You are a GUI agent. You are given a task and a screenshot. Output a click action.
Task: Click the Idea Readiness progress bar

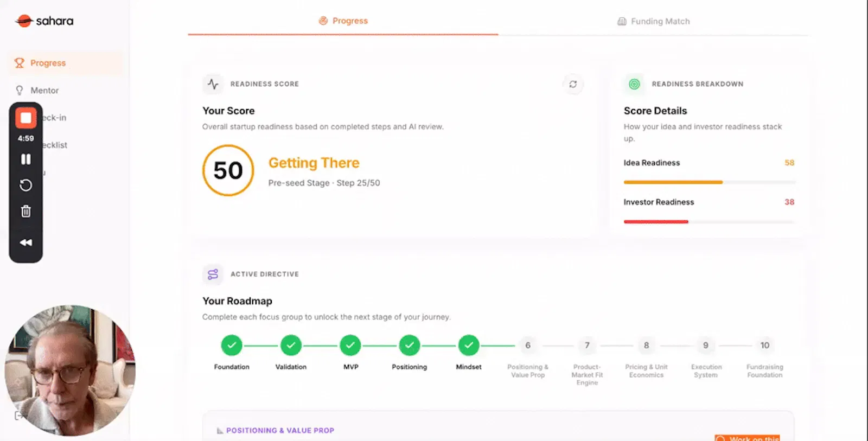[x=709, y=182]
